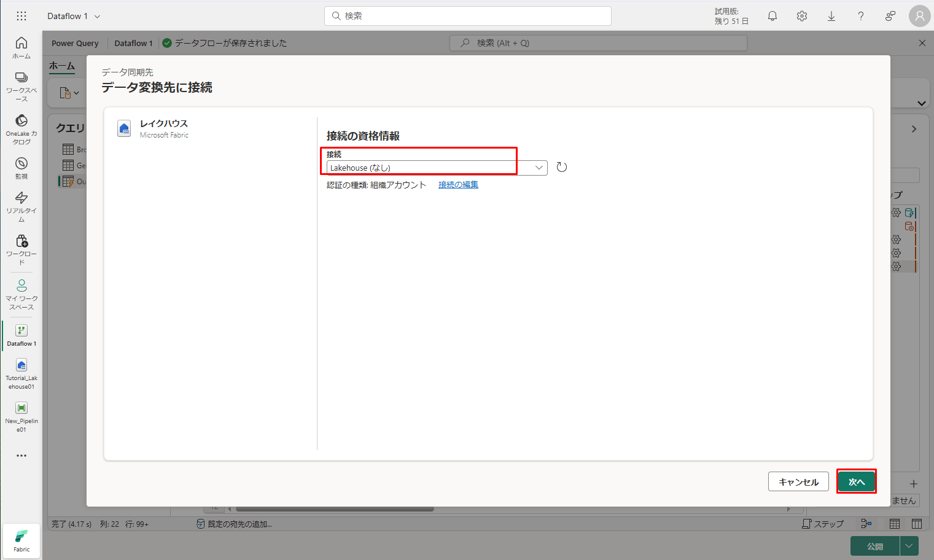Image resolution: width=934 pixels, height=560 pixels.
Task: Select Dataflow 1 in the left sidebar
Action: click(x=21, y=335)
